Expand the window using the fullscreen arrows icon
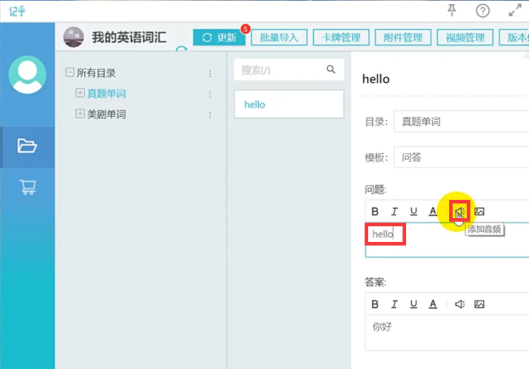The image size is (530, 369). coord(515,10)
